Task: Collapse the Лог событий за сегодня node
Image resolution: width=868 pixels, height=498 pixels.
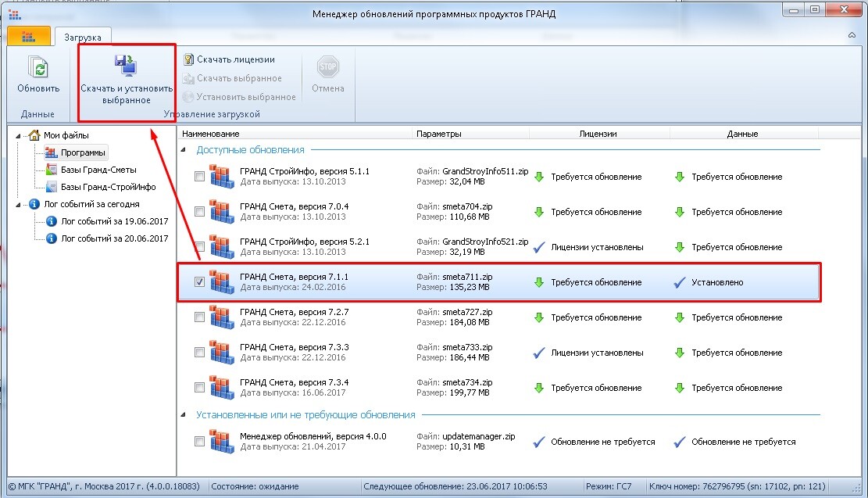Action: coord(18,204)
